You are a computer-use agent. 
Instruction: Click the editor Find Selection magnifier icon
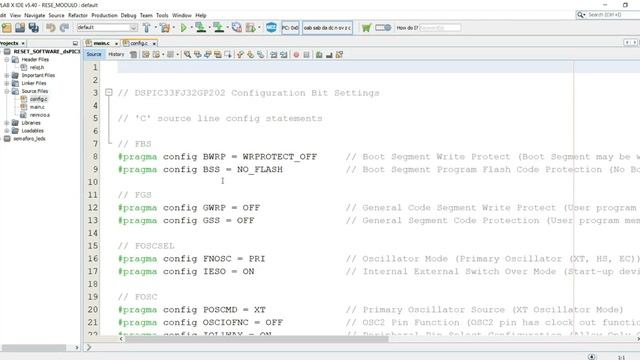[187, 54]
